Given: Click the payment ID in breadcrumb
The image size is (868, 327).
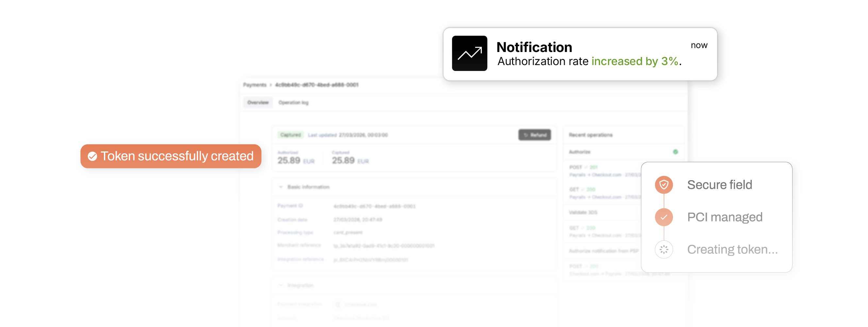Looking at the screenshot, I should tap(317, 85).
